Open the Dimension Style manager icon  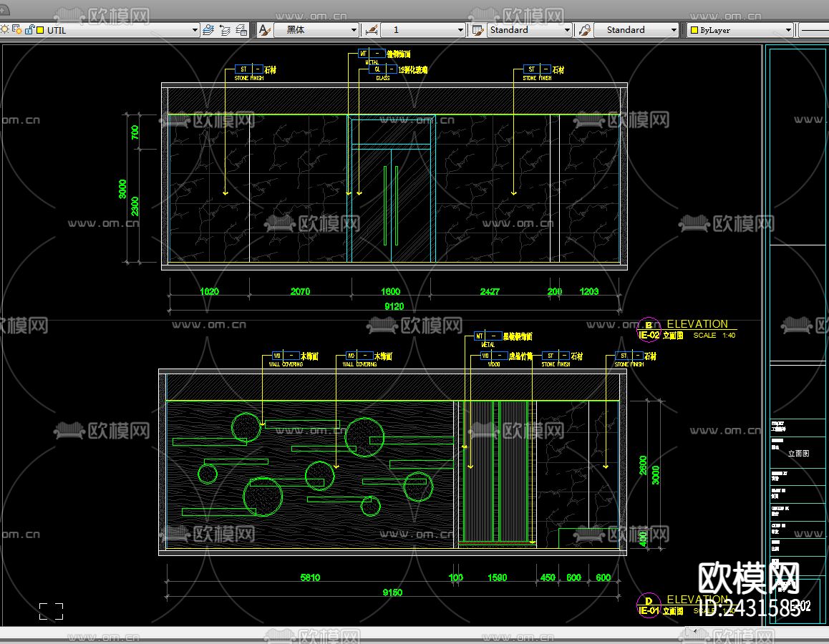pyautogui.click(x=372, y=30)
